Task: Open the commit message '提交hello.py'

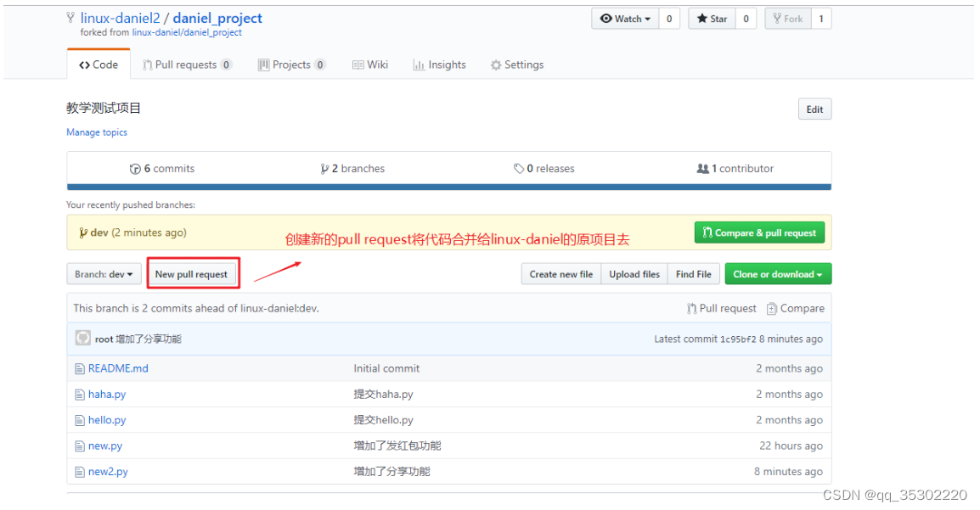Action: 384,420
